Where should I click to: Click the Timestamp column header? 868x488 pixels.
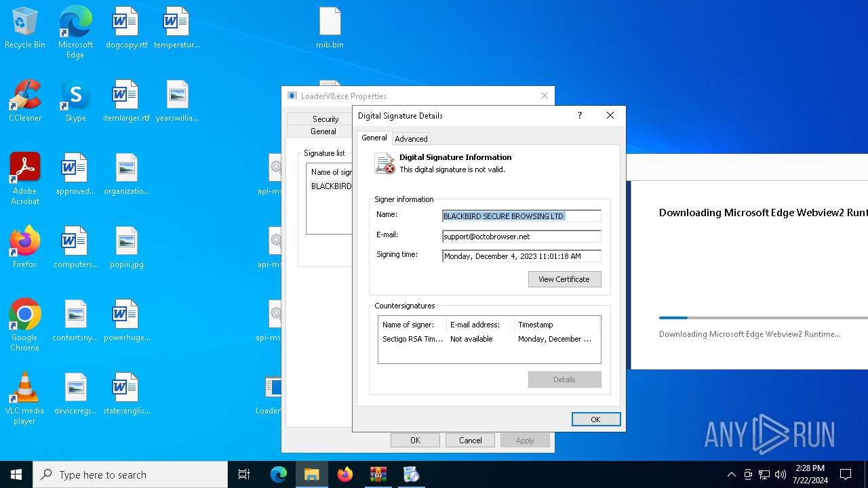(x=557, y=325)
